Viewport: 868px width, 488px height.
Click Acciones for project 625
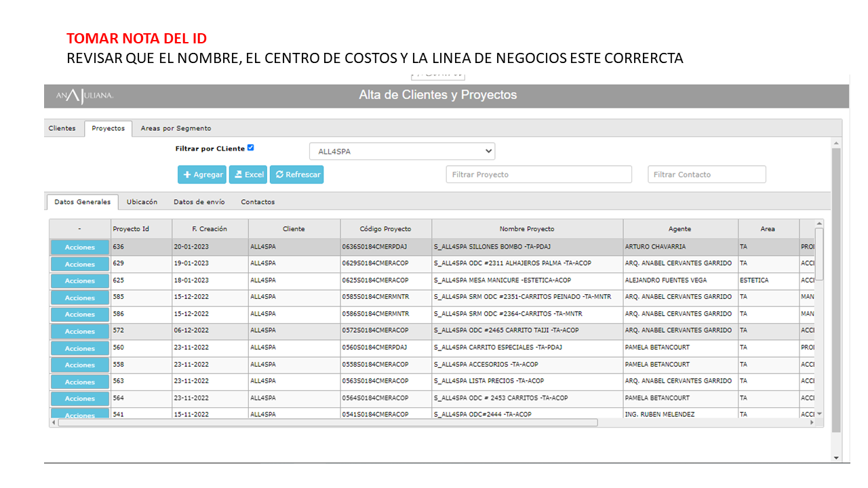[80, 281]
